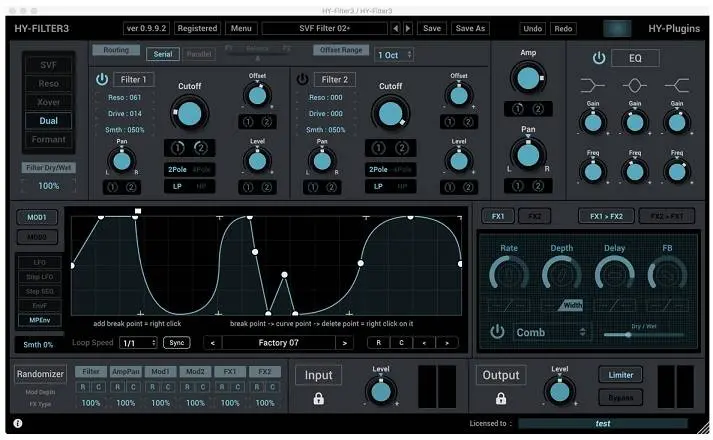Click the Filter 1 Cutoff knob

pyautogui.click(x=190, y=114)
